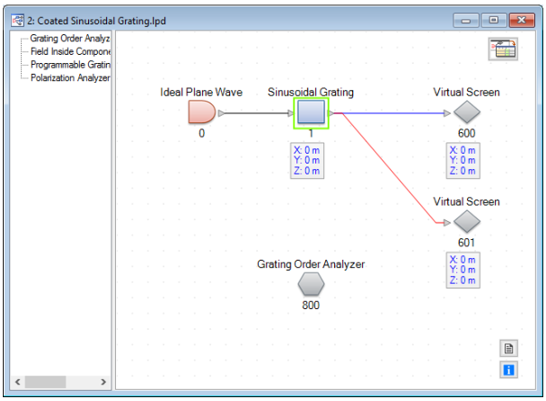This screenshot has width=546, height=401.
Task: Open the document page icon at bottom right
Action: (509, 348)
